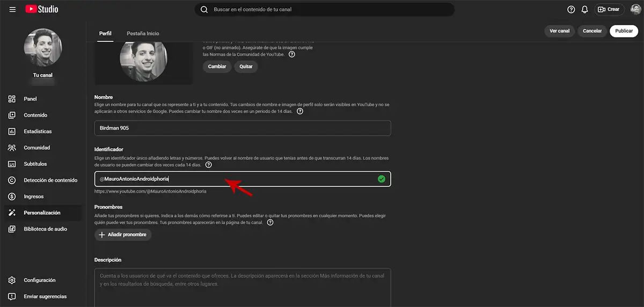Open Contenido in the sidebar
The height and width of the screenshot is (307, 644).
pyautogui.click(x=43, y=115)
